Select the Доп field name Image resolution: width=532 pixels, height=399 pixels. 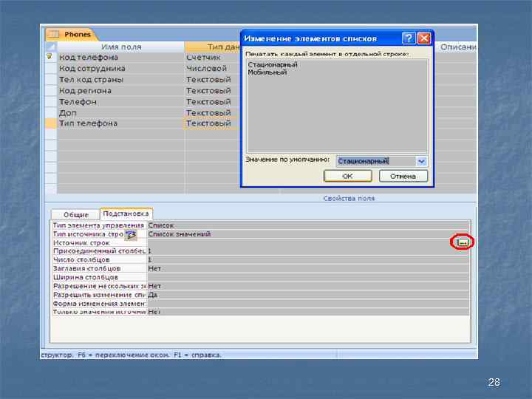click(68, 112)
